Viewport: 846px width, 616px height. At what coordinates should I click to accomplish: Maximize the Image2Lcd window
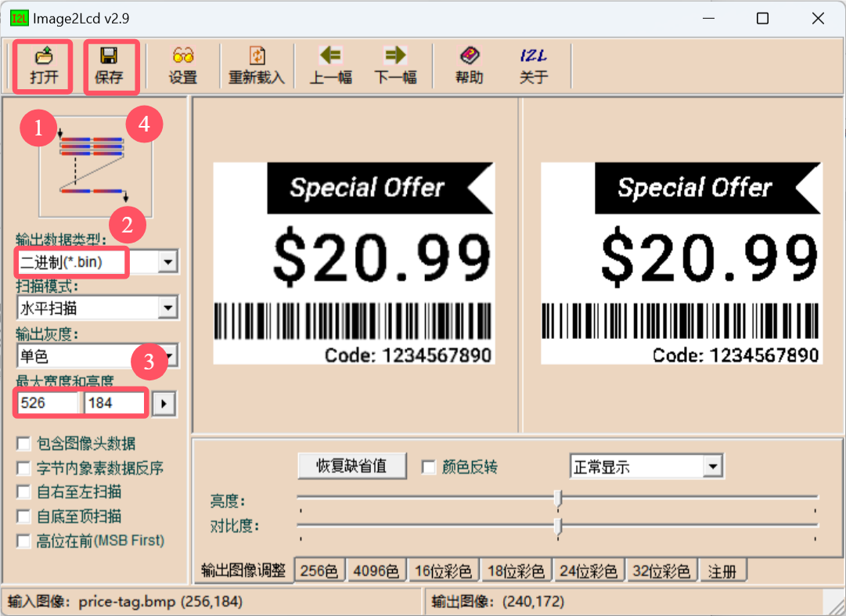[x=762, y=18]
